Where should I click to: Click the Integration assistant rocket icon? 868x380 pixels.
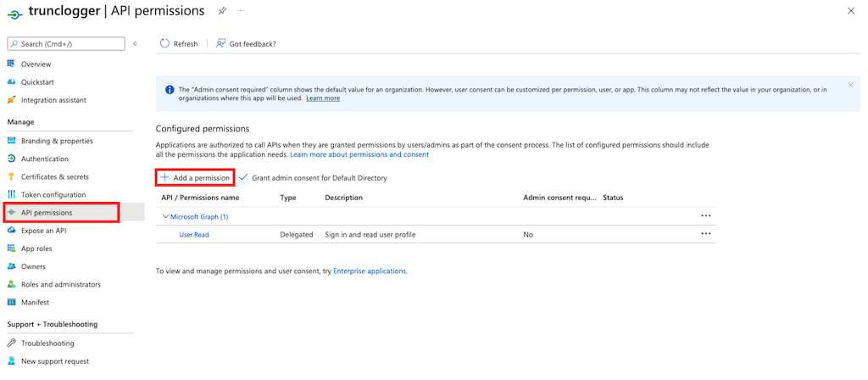11,100
